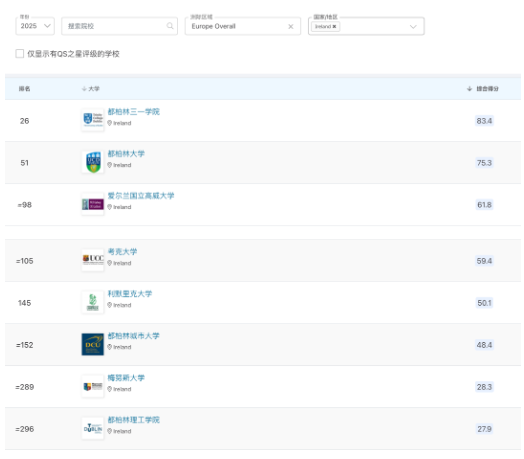Open Dublin City University link
Image resolution: width=524 pixels, height=459 pixels.
click(133, 336)
